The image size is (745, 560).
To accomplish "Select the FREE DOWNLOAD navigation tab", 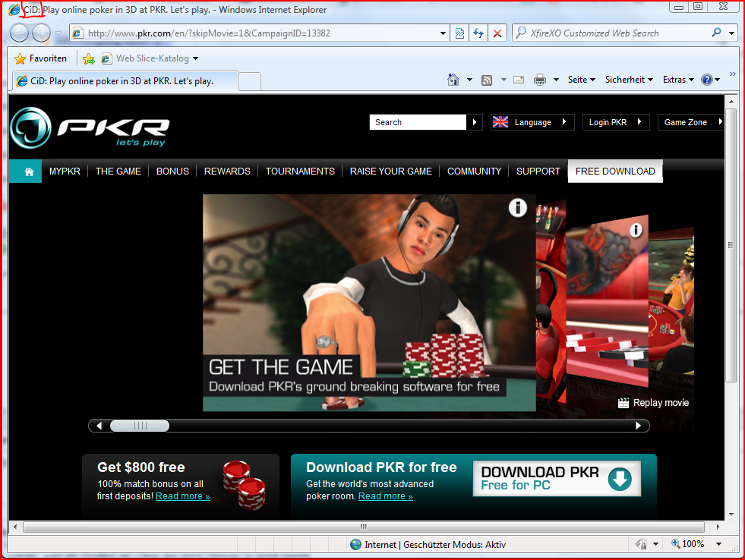I will tap(615, 171).
